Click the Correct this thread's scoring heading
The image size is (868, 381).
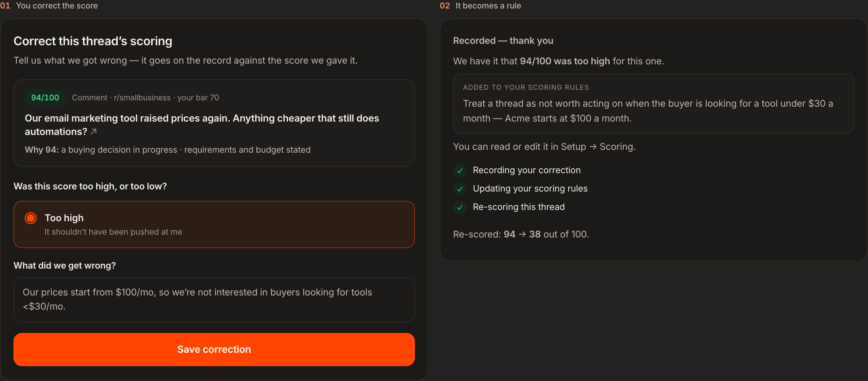tap(93, 41)
